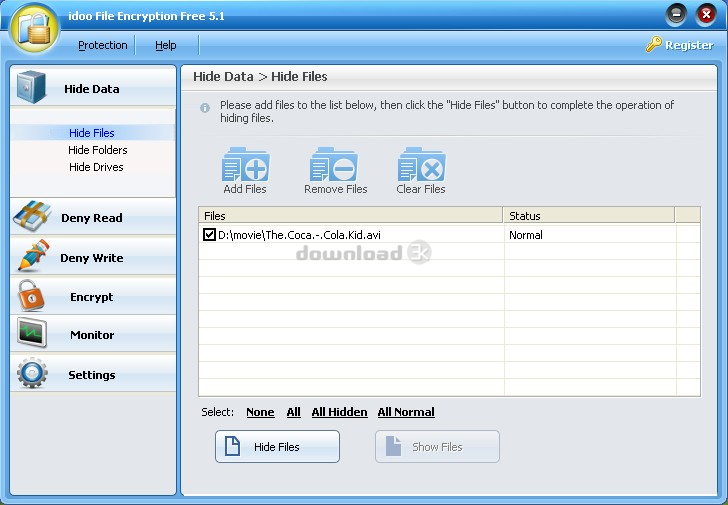This screenshot has width=728, height=505.
Task: Click the Register key icon
Action: 654,44
